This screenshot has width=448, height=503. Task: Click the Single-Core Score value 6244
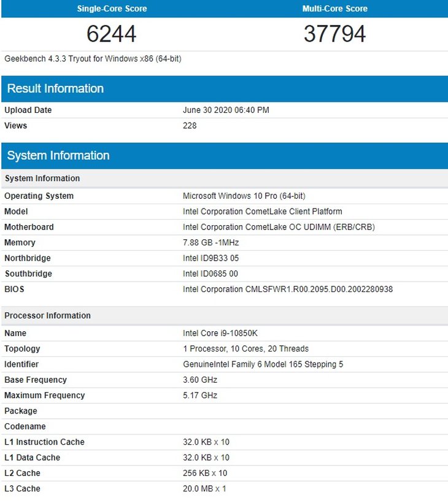pyautogui.click(x=111, y=34)
